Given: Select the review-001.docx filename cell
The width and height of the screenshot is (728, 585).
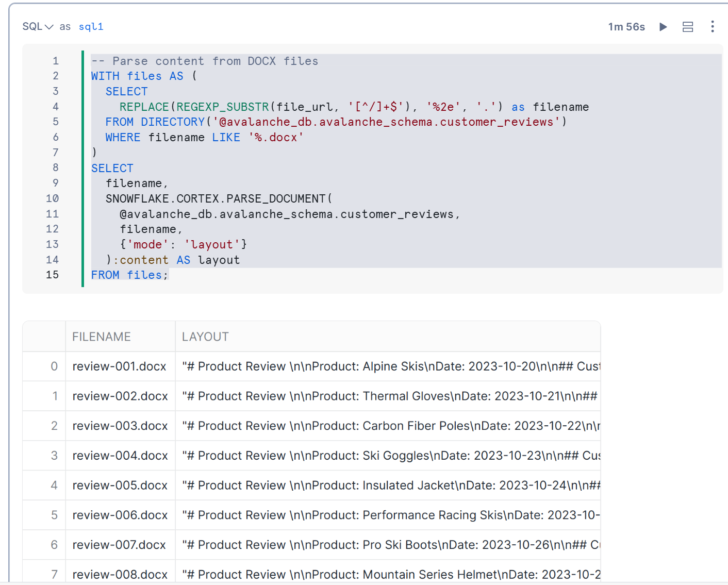Looking at the screenshot, I should click(x=119, y=366).
